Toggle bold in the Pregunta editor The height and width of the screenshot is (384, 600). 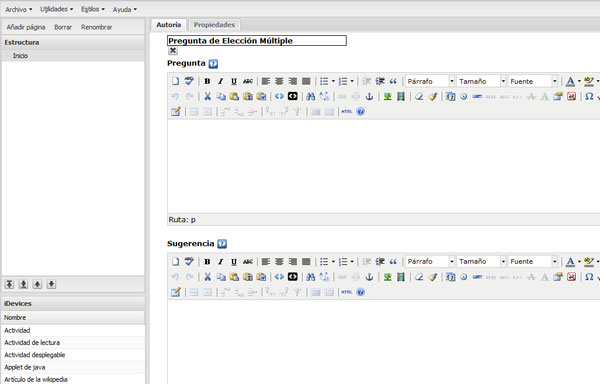point(207,81)
